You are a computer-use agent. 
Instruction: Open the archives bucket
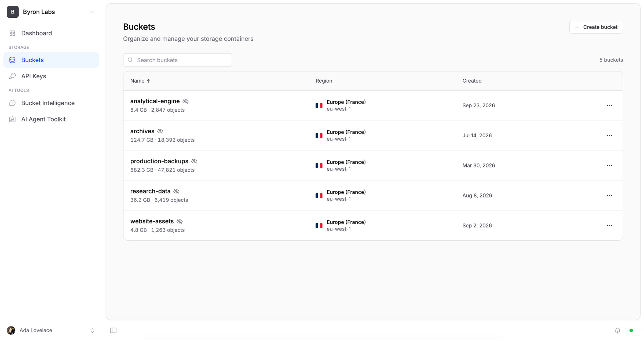[142, 131]
